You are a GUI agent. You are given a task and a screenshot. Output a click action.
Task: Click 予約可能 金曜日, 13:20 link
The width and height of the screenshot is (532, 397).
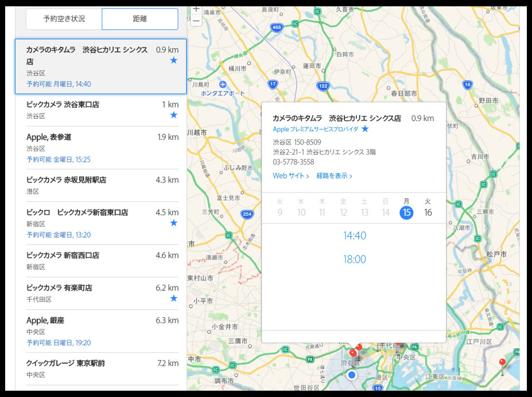pyautogui.click(x=59, y=235)
